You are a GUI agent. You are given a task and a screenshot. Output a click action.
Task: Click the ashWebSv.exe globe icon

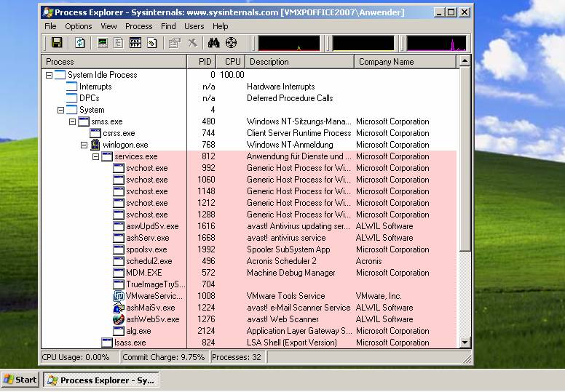[119, 319]
